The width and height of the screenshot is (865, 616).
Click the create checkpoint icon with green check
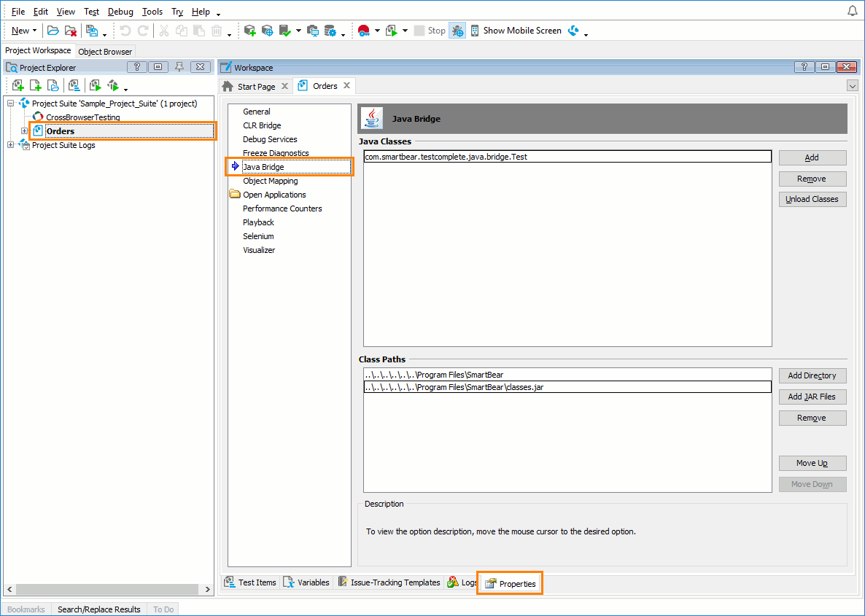[285, 31]
